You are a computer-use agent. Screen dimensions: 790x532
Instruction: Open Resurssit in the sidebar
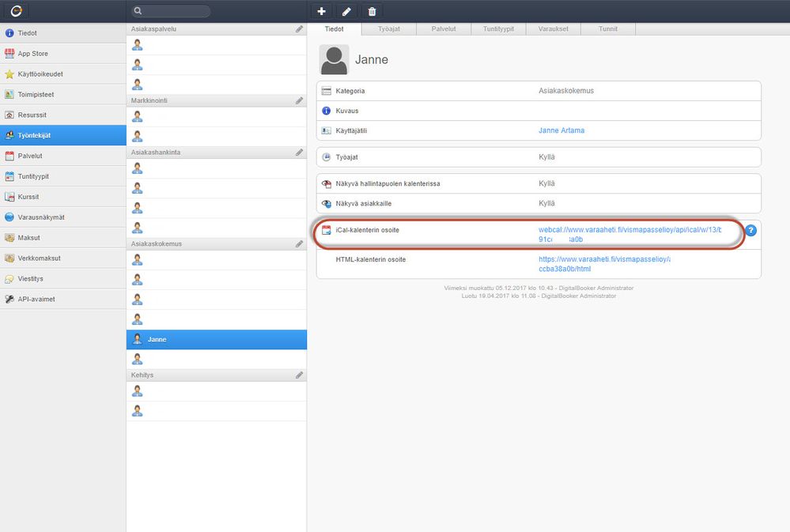[63, 115]
